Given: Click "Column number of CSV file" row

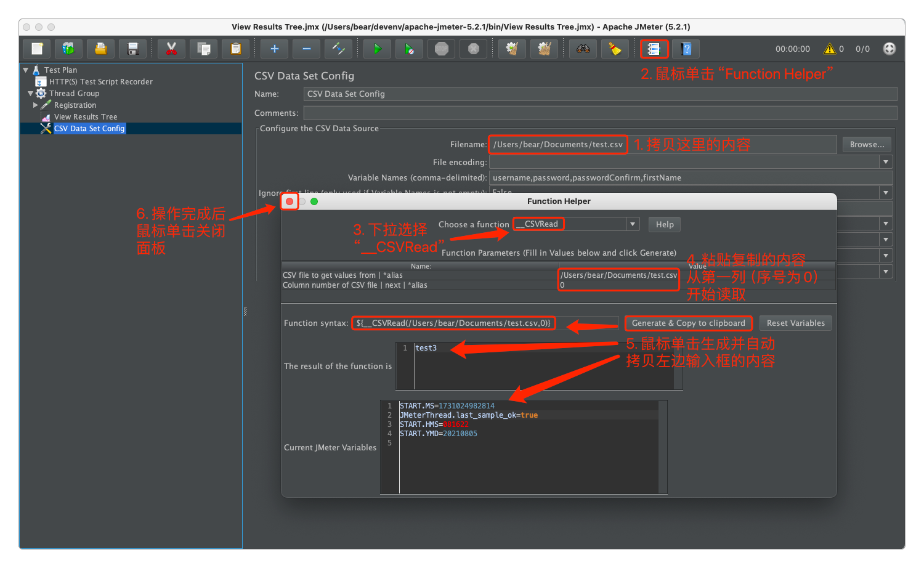Looking at the screenshot, I should pyautogui.click(x=420, y=285).
